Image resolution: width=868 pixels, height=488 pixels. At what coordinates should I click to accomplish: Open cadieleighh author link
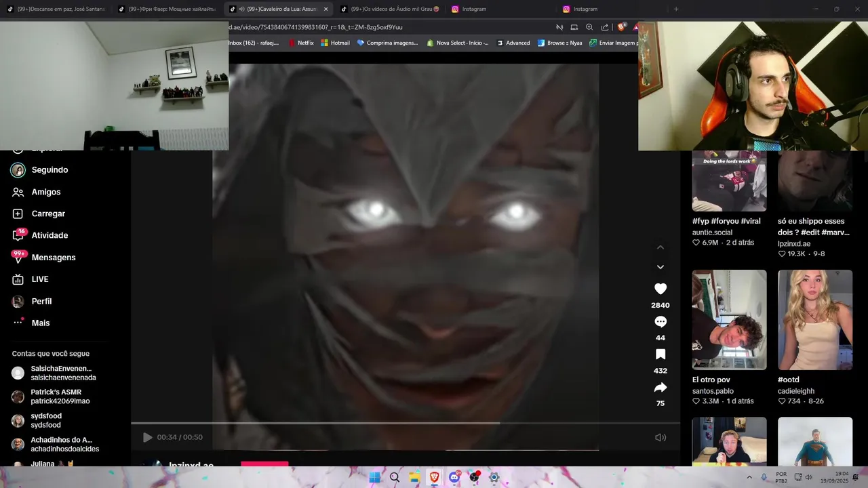coord(796,391)
